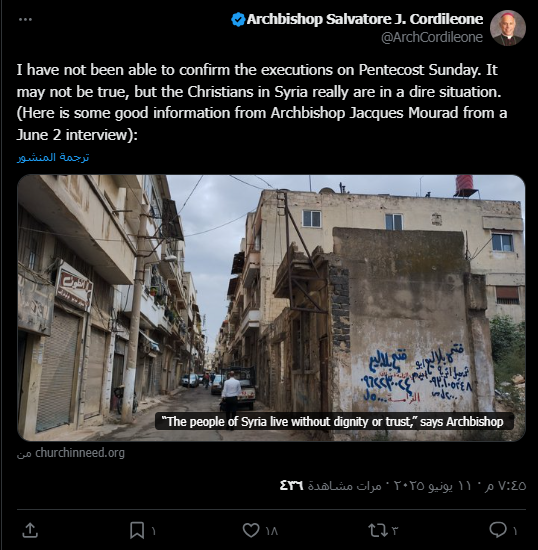View the post's view count
This screenshot has width=538, height=550.
click(330, 486)
